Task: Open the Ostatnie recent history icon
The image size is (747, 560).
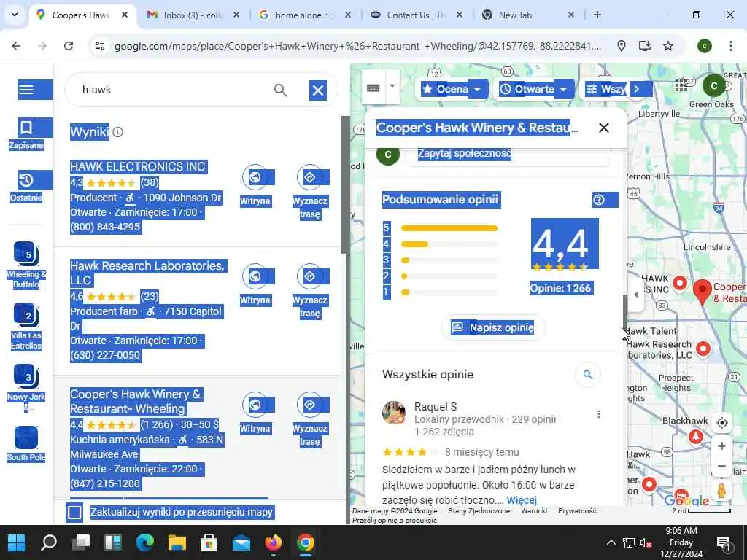Action: (26, 180)
